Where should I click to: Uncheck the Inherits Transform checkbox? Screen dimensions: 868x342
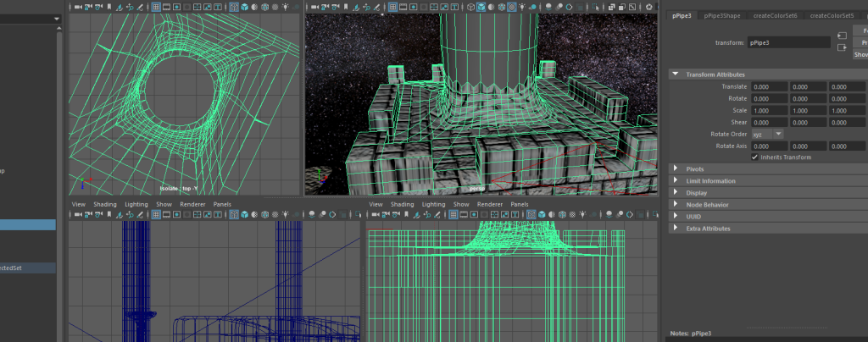click(x=754, y=157)
